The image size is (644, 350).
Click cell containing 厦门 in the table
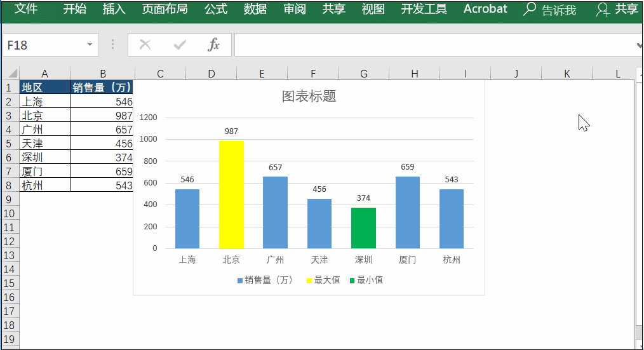tap(44, 171)
